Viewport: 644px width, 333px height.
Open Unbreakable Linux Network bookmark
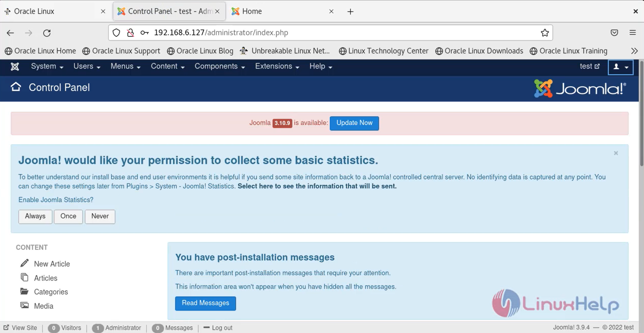point(285,51)
